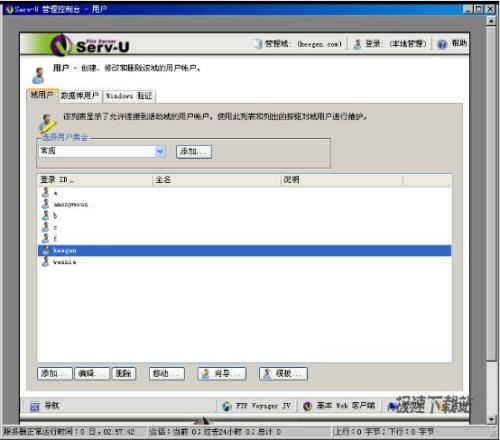The height and width of the screenshot is (440, 500).
Task: Select user 'keegan' row text
Action: [65, 250]
